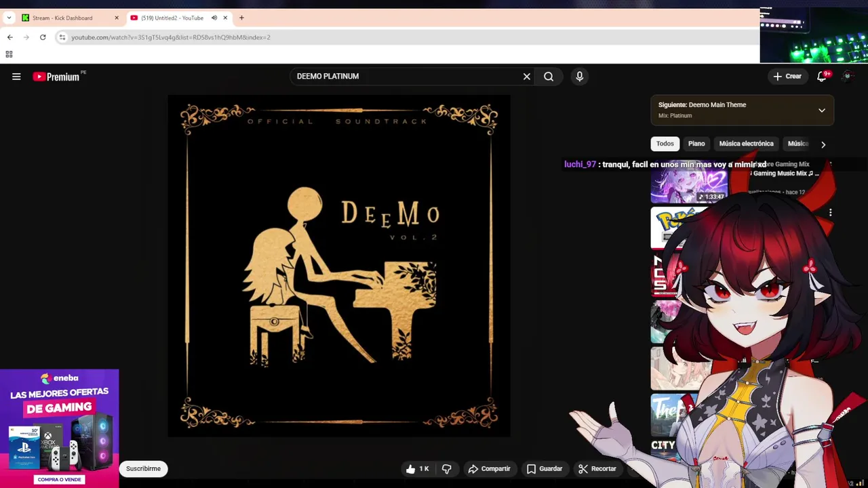Screen dimensions: 868x488
Task: Open the three-dot menu of the second suggested video
Action: pos(830,213)
